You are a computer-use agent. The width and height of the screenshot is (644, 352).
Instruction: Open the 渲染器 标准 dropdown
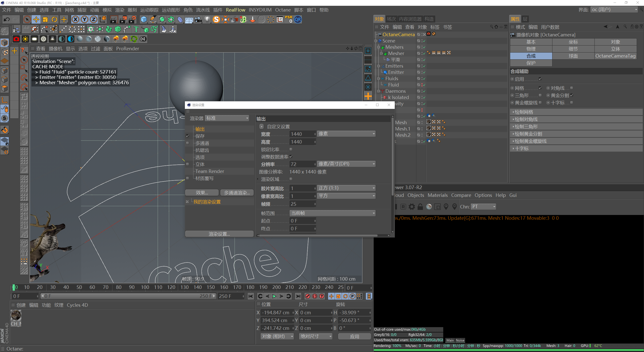coord(227,118)
